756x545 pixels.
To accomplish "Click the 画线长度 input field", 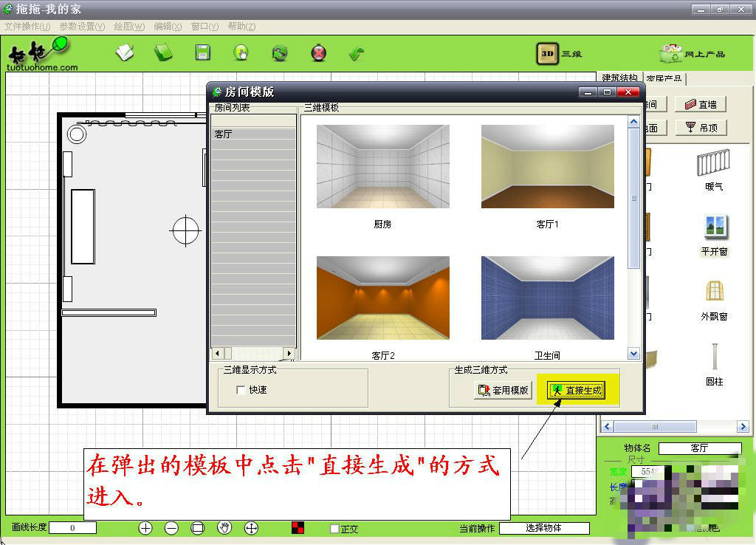I will 72,527.
